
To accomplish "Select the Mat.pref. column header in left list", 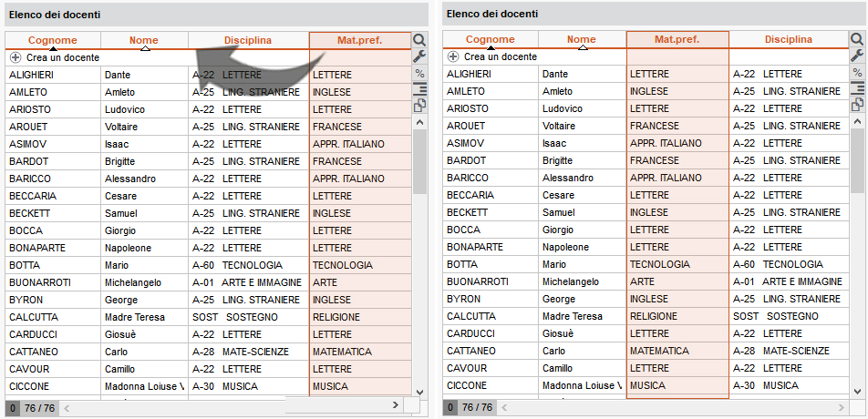I will 360,40.
